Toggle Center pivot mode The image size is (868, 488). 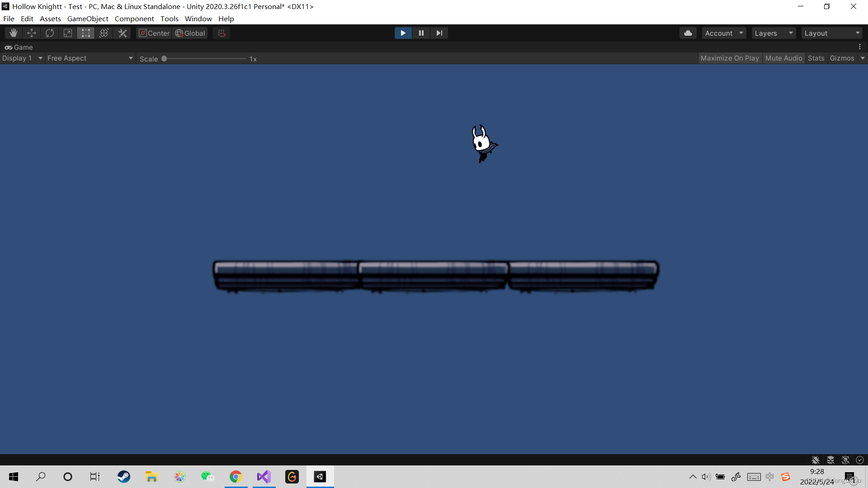point(154,33)
